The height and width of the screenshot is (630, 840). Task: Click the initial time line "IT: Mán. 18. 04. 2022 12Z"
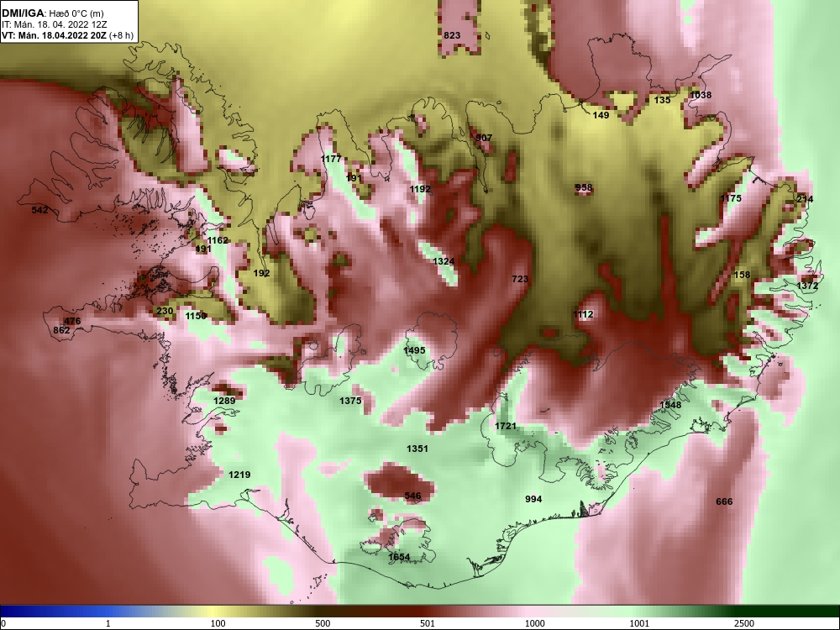54,24
